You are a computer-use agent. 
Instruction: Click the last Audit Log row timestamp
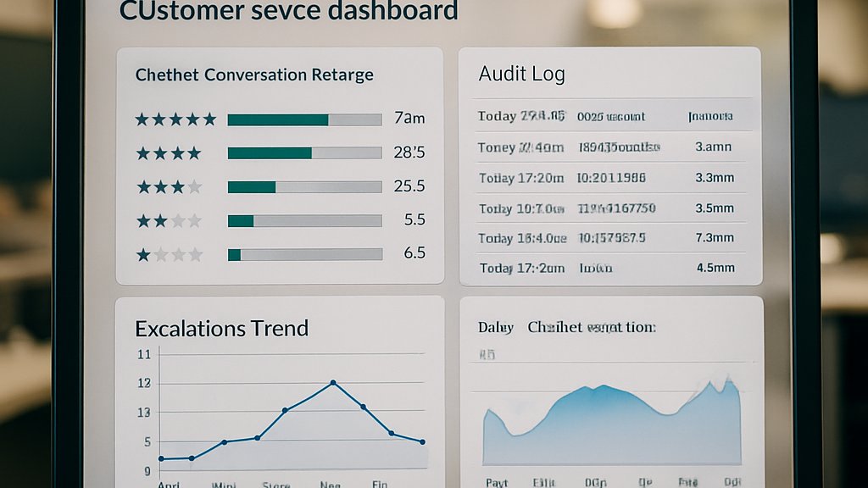point(522,269)
